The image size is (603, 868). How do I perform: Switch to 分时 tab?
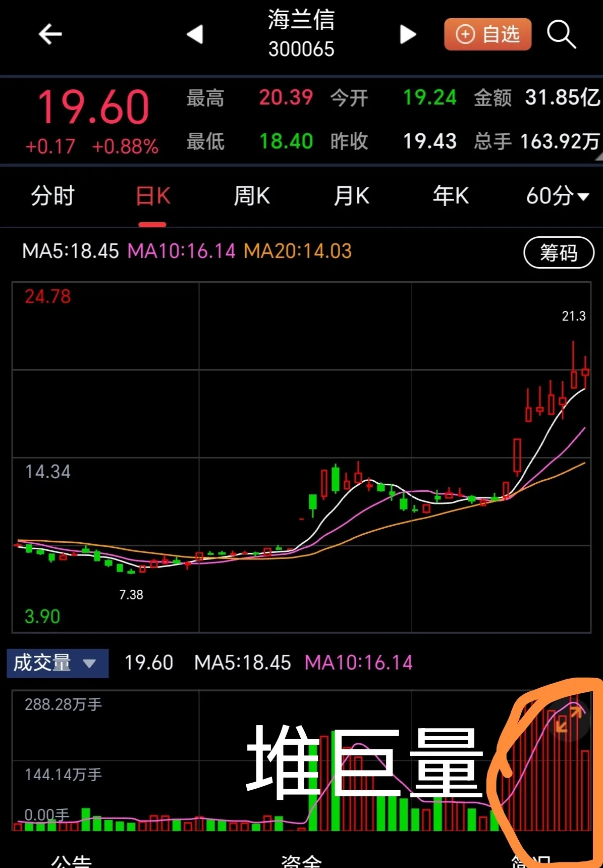coord(52,196)
